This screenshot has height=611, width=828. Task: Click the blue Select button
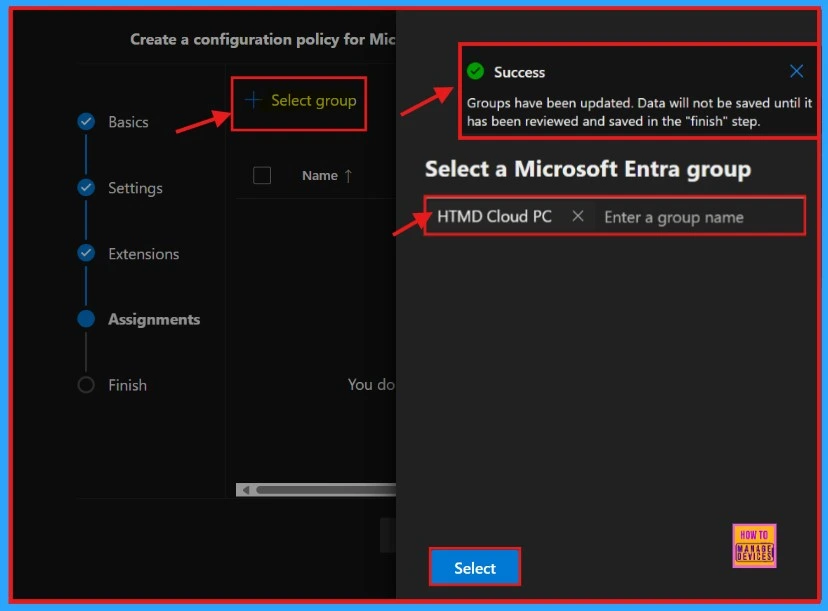pyautogui.click(x=475, y=568)
